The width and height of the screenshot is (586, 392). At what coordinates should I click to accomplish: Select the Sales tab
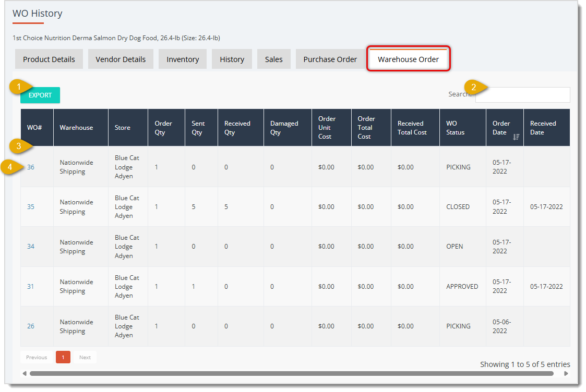274,59
